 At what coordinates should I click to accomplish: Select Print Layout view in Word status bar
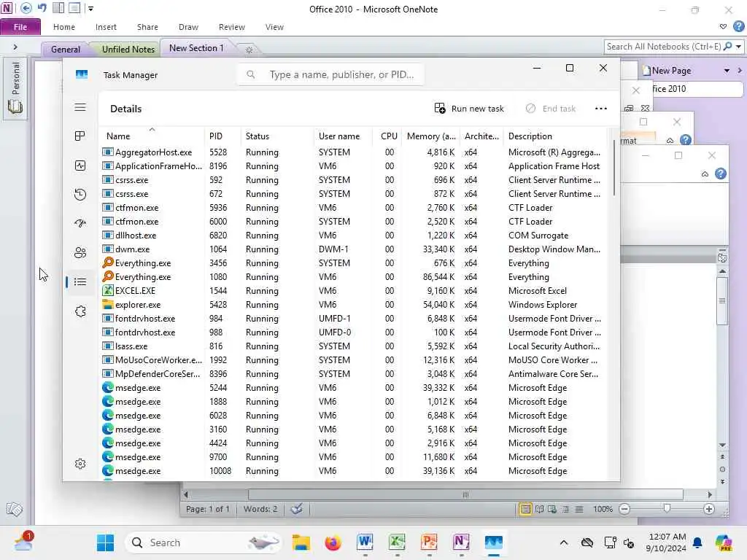pos(525,509)
